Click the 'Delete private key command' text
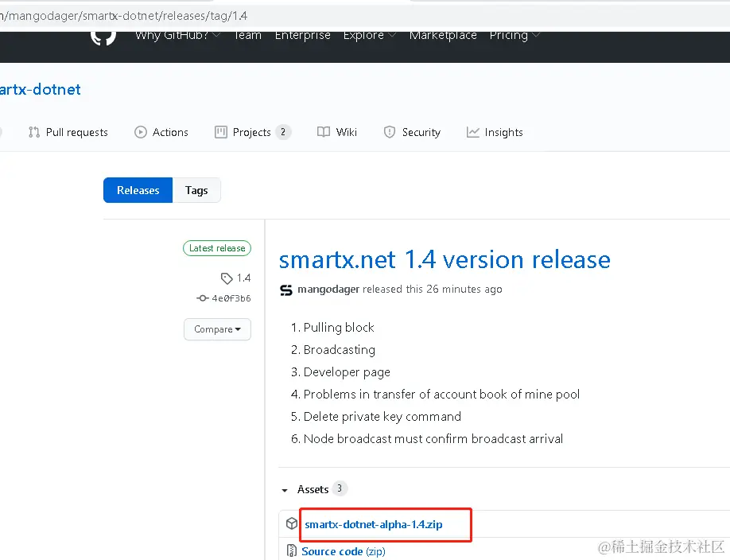 382,417
